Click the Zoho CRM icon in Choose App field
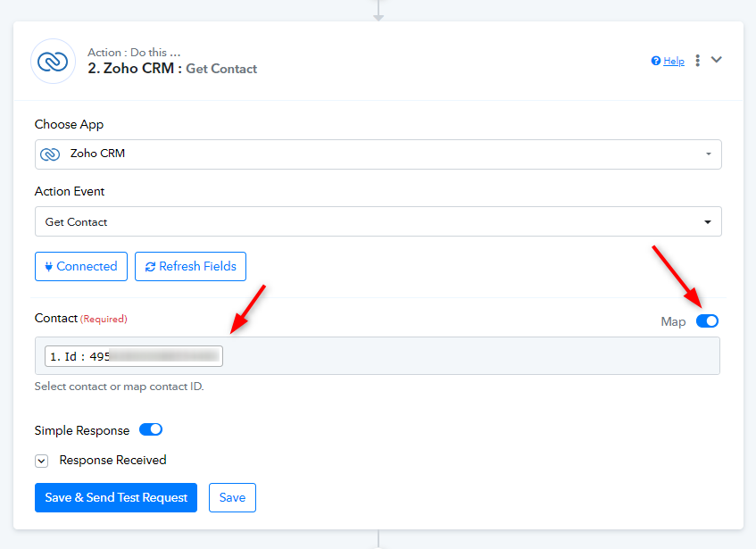Screen dimensions: 756x549 point(50,154)
